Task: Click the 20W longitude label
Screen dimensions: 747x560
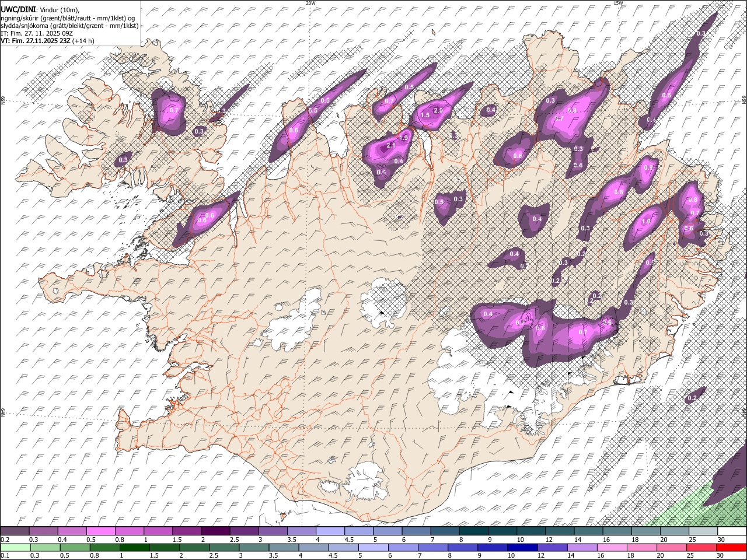Action: [x=310, y=3]
